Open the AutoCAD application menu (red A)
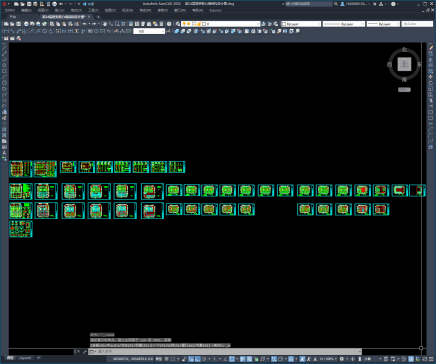The image size is (436, 364). [x=4, y=4]
